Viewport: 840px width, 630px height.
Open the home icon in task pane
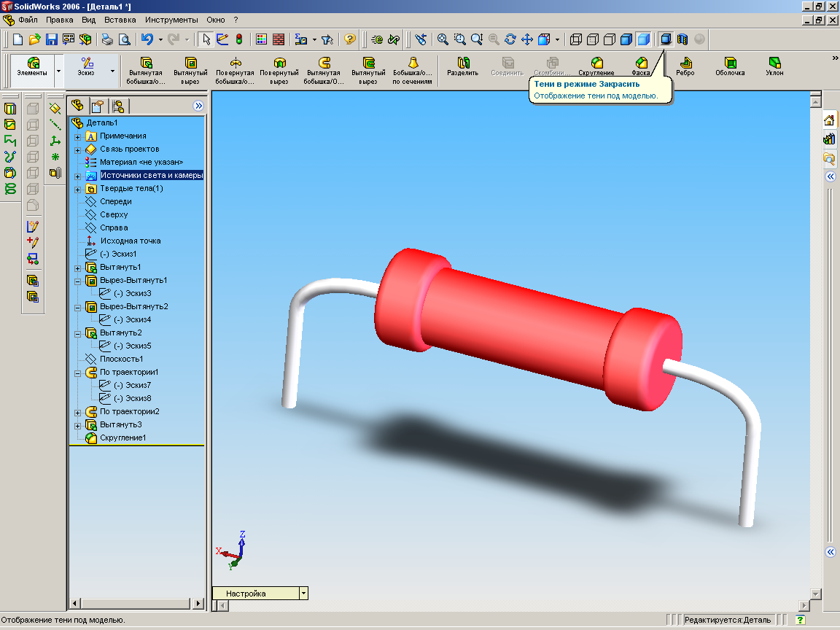829,120
